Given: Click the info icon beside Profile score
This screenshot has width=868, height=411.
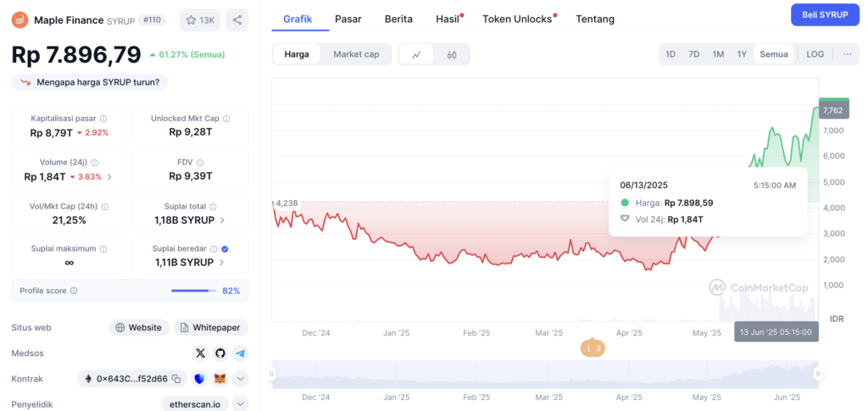Looking at the screenshot, I should 74,291.
